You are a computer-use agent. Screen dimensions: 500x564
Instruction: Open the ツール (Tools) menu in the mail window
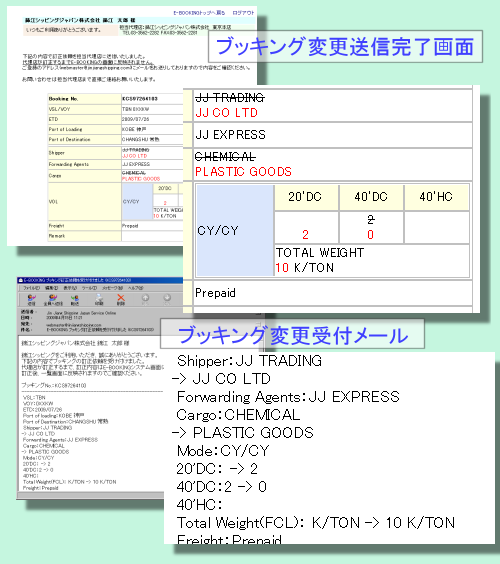(89, 288)
